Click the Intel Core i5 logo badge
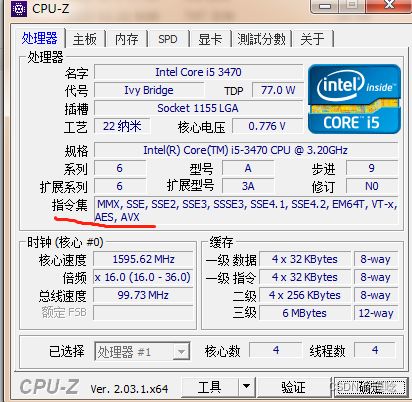412x402 pixels. [x=354, y=99]
